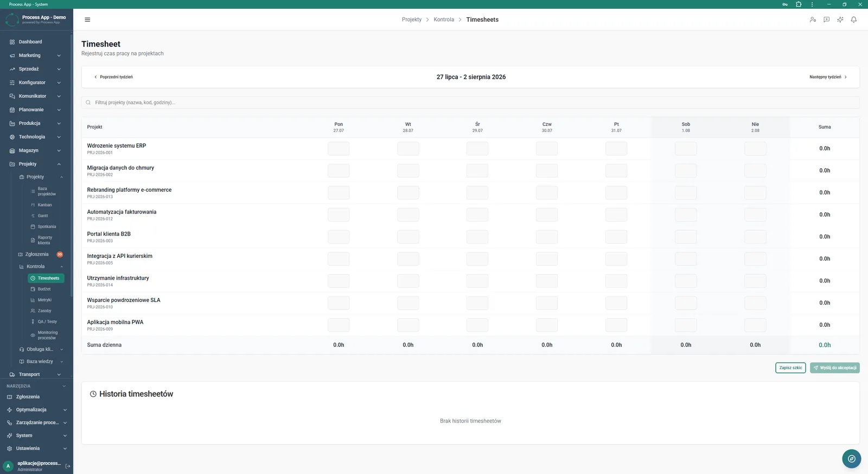Open the notifications bell icon
Screen dimensions: 868x474
[x=853, y=20]
